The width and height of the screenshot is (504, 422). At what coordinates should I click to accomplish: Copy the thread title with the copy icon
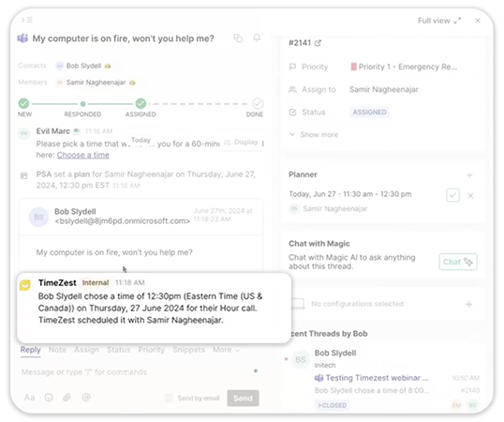(x=238, y=38)
